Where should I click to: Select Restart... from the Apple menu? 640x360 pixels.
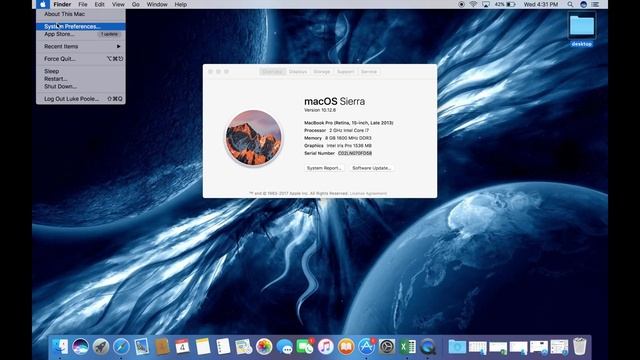point(81,79)
